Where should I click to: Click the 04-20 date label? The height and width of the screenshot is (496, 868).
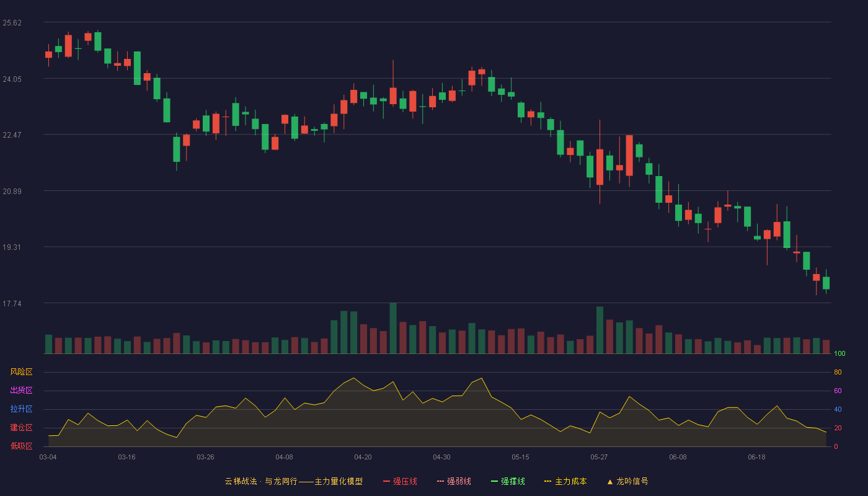tap(363, 457)
